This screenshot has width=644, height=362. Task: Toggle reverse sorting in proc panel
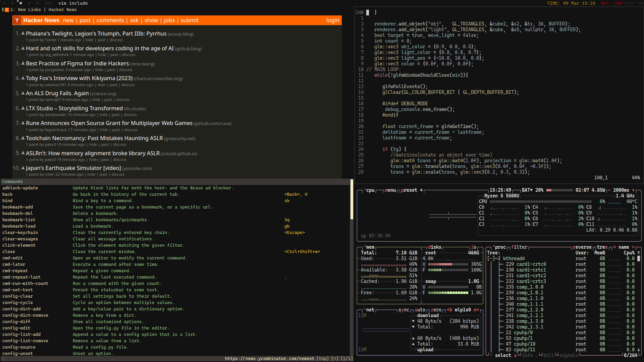(582, 247)
